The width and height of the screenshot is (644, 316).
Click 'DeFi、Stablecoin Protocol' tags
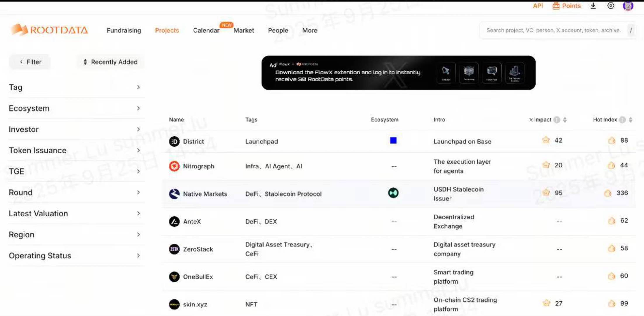point(283,194)
